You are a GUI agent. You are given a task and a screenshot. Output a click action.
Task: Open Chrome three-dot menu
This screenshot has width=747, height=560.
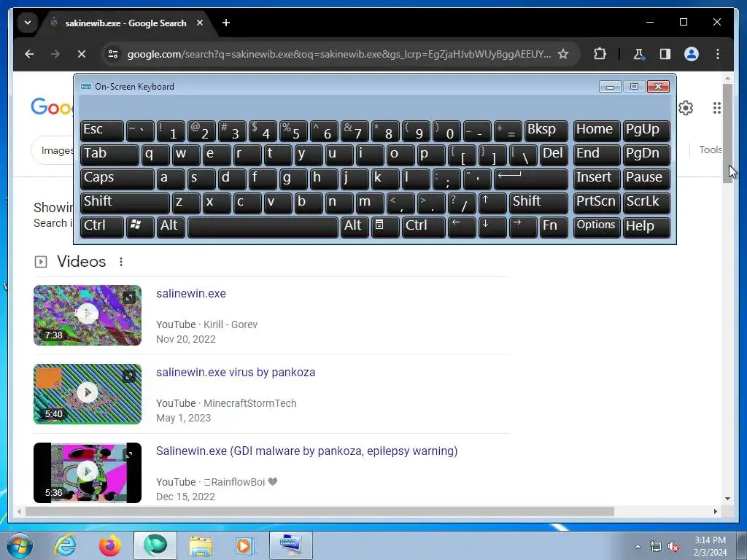click(x=718, y=54)
